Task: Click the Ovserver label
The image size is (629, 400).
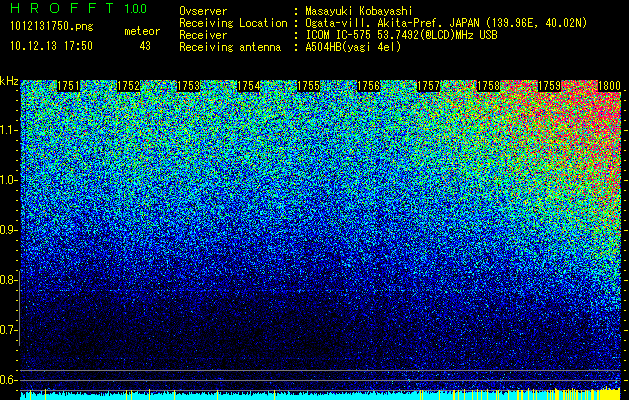Action: tap(203, 11)
